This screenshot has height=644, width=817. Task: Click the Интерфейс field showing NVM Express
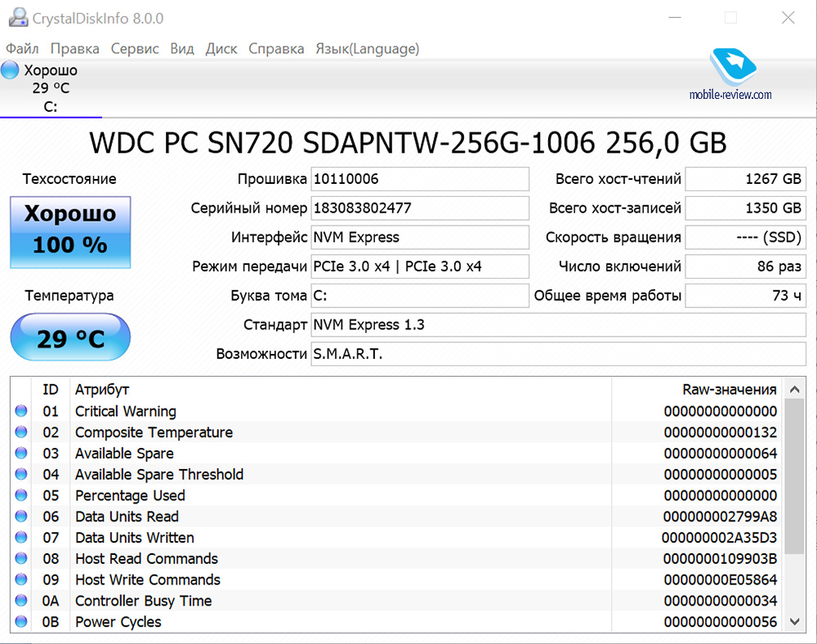pos(420,237)
